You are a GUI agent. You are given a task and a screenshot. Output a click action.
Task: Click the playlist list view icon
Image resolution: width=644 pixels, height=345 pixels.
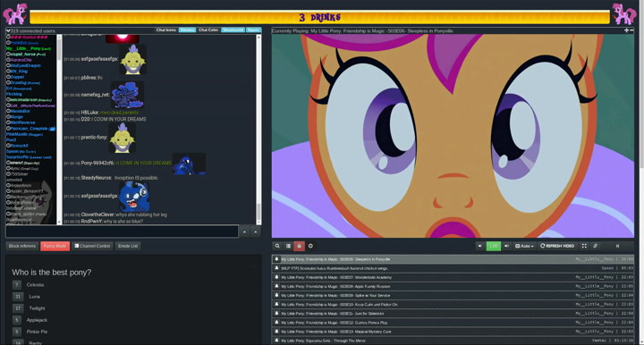pyautogui.click(x=288, y=246)
